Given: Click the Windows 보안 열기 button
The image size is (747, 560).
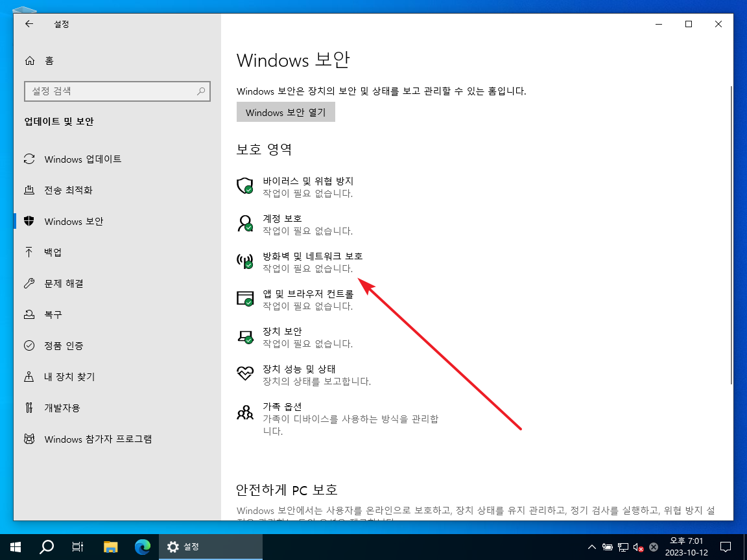Looking at the screenshot, I should click(x=286, y=112).
